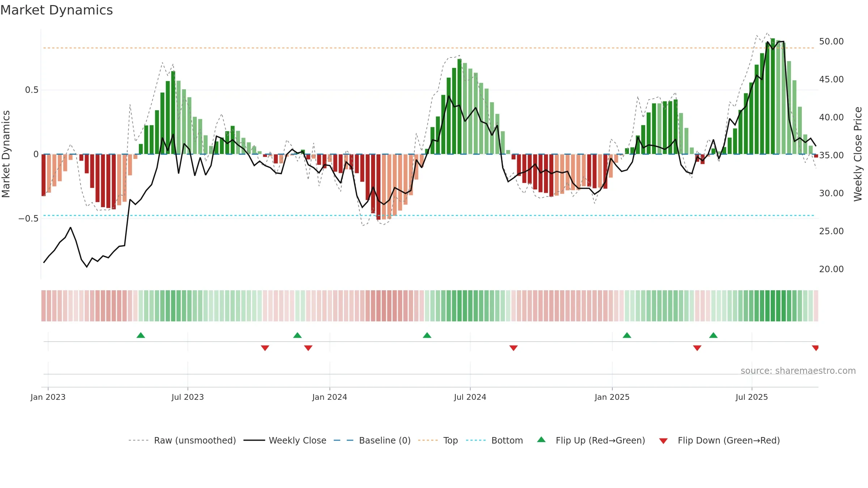Click the 35.00 price axis label
The height and width of the screenshot is (488, 868).
pyautogui.click(x=831, y=155)
